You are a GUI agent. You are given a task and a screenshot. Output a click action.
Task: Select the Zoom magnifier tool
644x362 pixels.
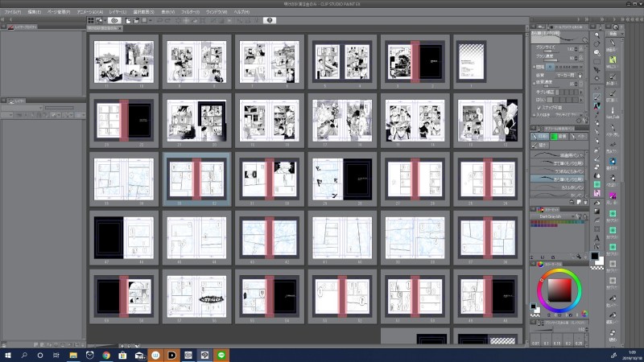597,35
